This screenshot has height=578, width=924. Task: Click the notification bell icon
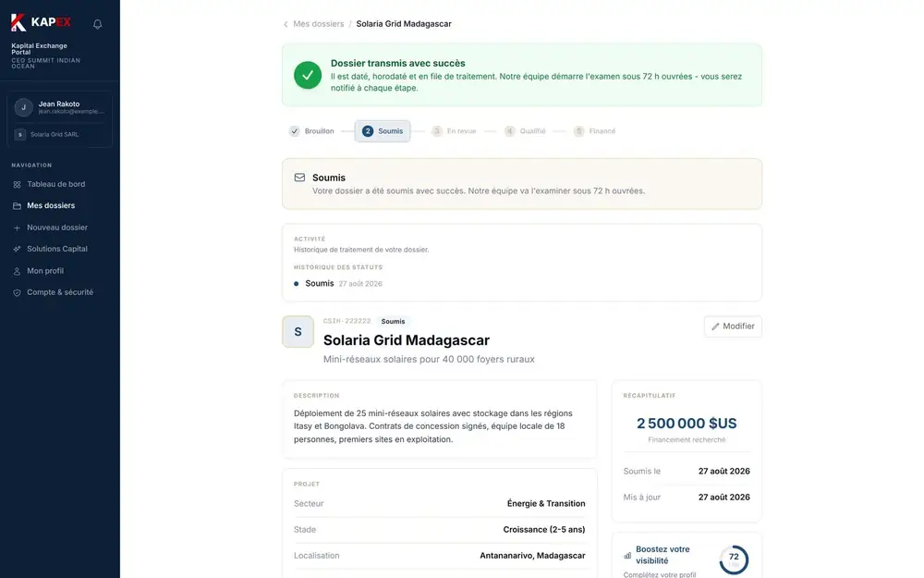(97, 24)
